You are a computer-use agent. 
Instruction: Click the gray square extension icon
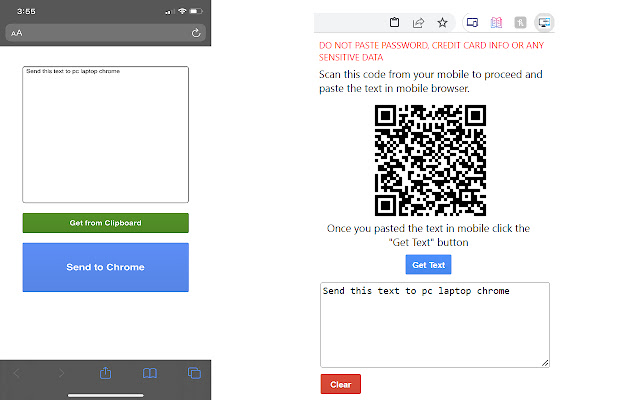coord(520,22)
